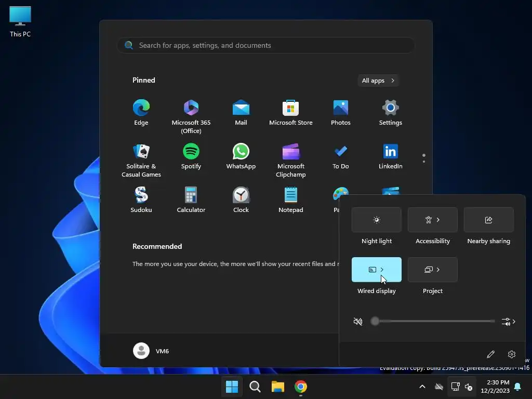The image size is (532, 399).
Task: Open all settings gear in quick settings
Action: [512, 354]
